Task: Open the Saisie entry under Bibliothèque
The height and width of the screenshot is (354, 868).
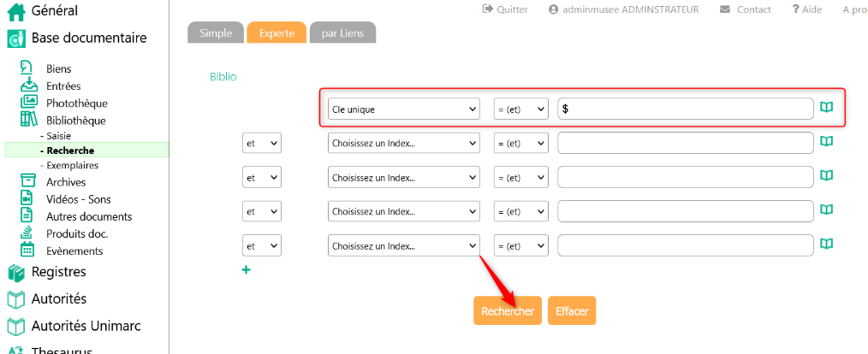Action: (59, 135)
